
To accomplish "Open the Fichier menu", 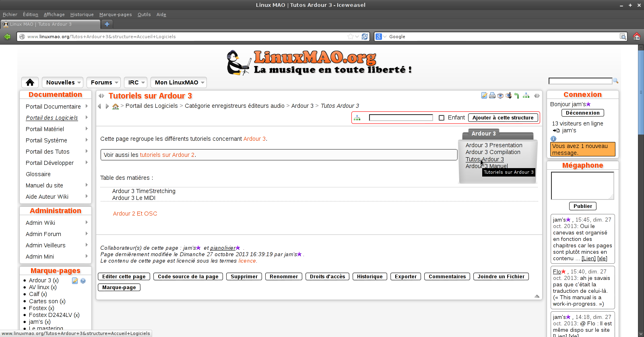I will (10, 14).
